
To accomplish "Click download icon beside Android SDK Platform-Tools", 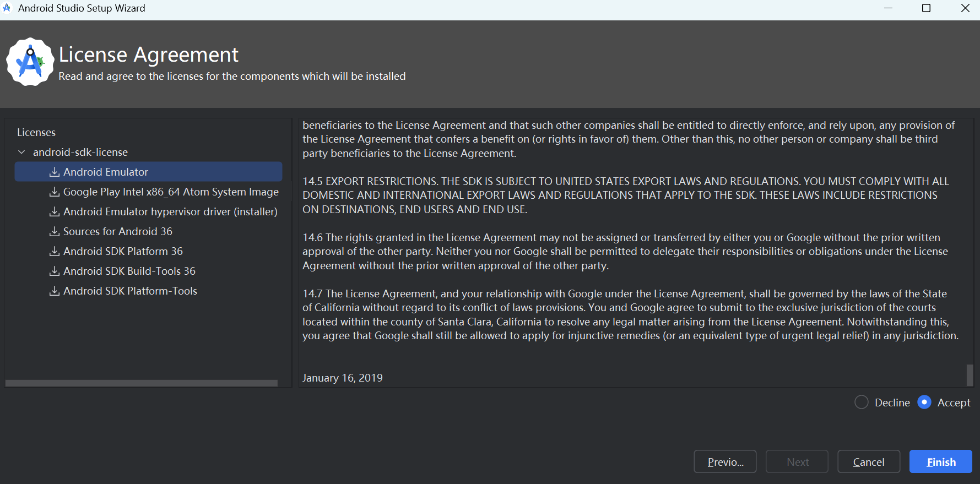I will pyautogui.click(x=54, y=291).
